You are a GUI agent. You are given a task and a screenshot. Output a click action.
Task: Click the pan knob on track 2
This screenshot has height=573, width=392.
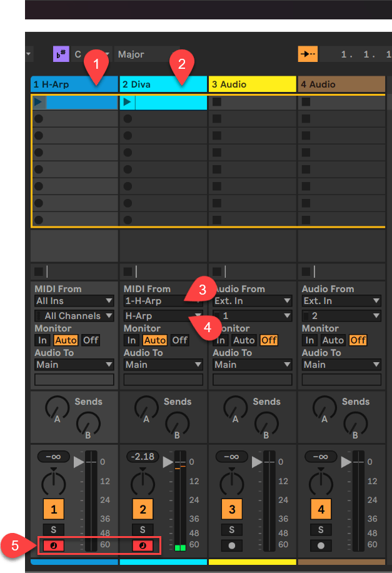point(143,482)
